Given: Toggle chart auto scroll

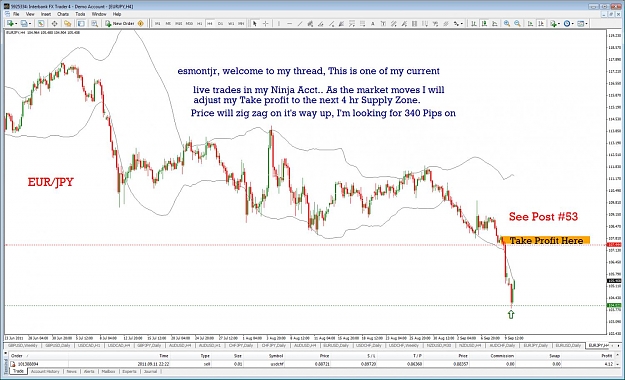Looking at the screenshot, I should point(530,24).
